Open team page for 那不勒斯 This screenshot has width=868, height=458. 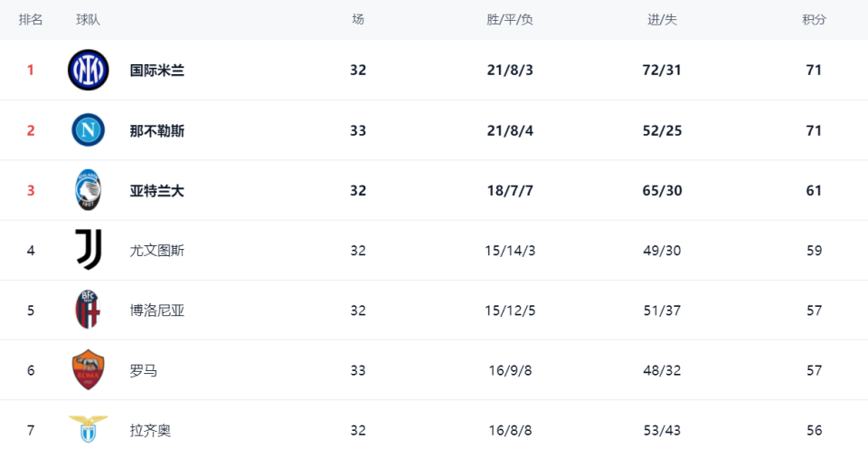(x=157, y=131)
